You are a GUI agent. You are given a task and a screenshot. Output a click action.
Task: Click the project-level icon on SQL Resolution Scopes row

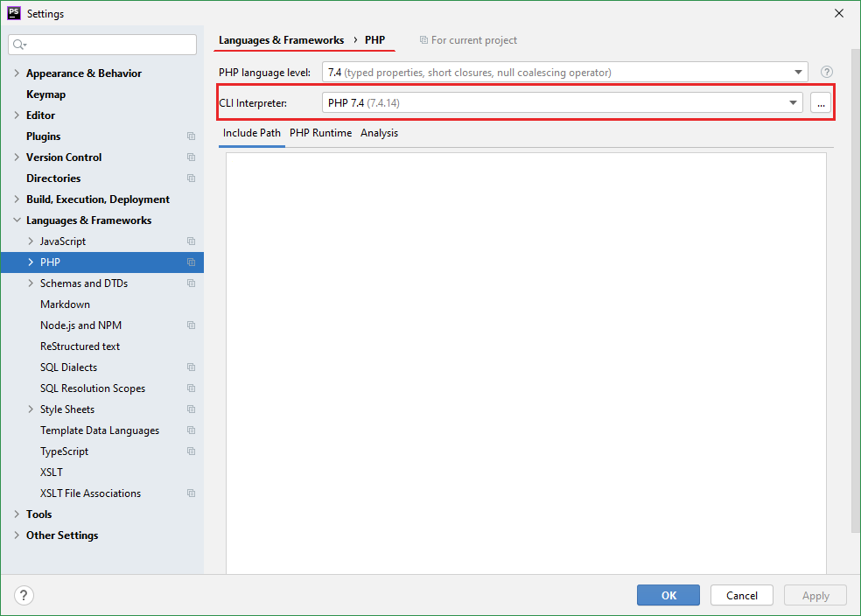[x=191, y=388]
